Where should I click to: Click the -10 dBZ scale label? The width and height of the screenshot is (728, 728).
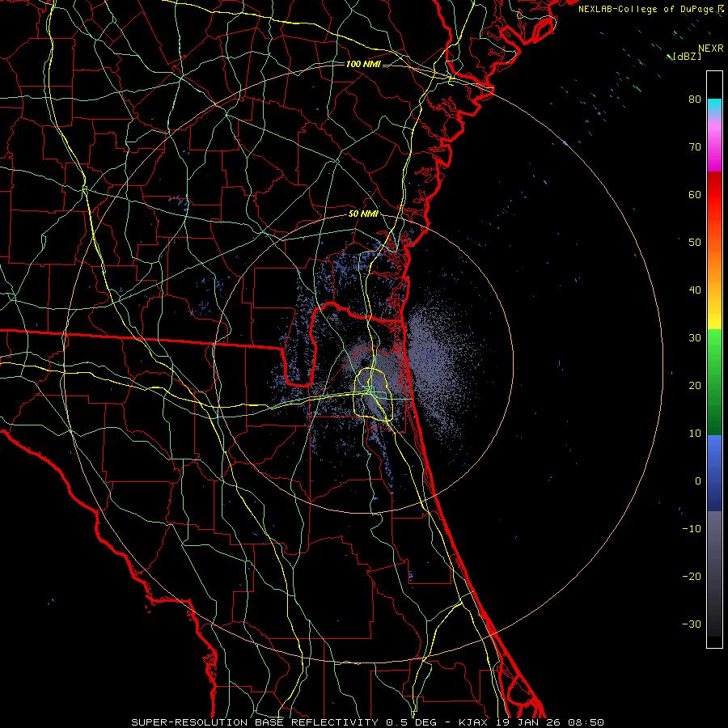(x=692, y=529)
